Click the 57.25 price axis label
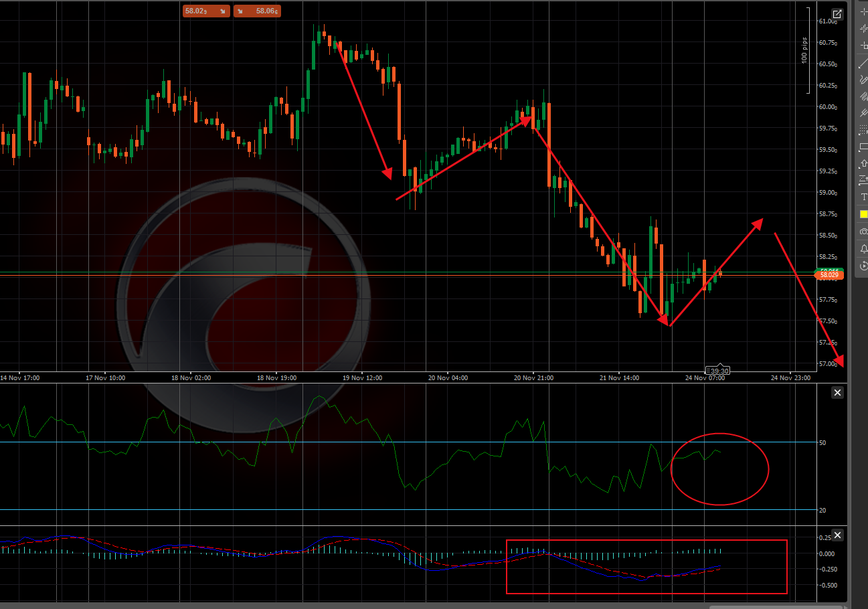868x609 pixels. (828, 343)
